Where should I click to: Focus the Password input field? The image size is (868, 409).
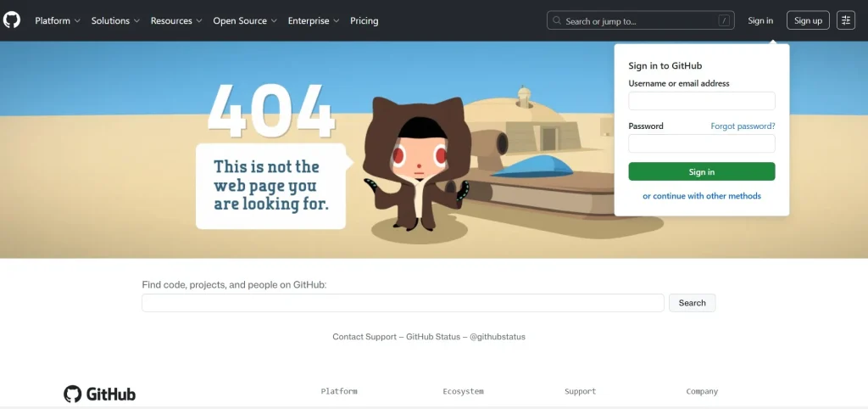pos(702,143)
